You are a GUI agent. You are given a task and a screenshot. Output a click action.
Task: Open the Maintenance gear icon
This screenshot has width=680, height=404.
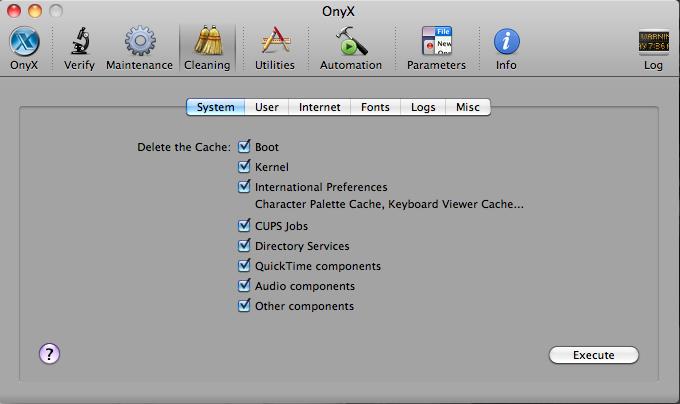tap(139, 42)
